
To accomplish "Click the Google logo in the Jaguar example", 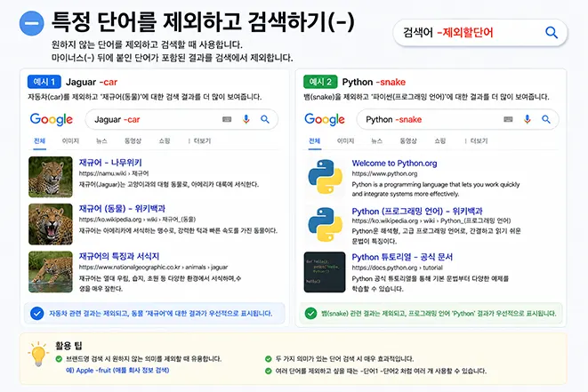I will tap(52, 119).
